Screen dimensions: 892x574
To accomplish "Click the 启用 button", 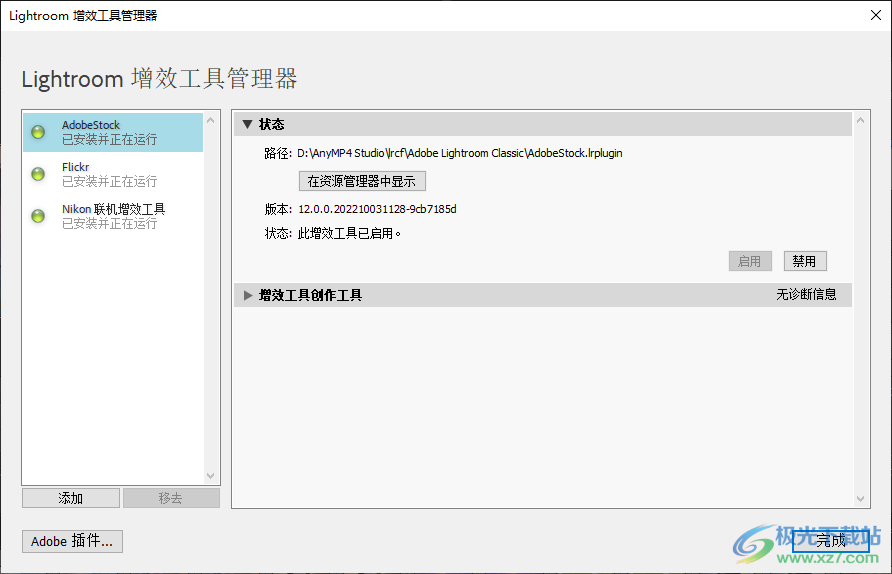I will [x=750, y=261].
